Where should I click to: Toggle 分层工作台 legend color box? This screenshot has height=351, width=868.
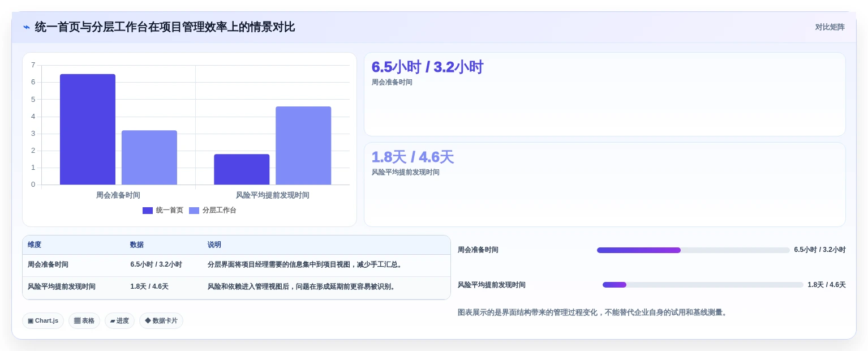tap(194, 211)
